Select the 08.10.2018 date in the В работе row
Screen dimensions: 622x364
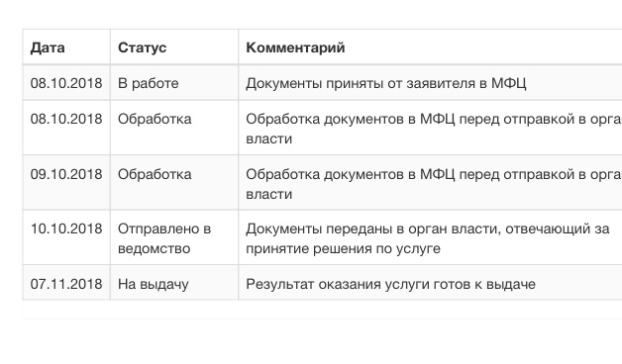(x=66, y=83)
